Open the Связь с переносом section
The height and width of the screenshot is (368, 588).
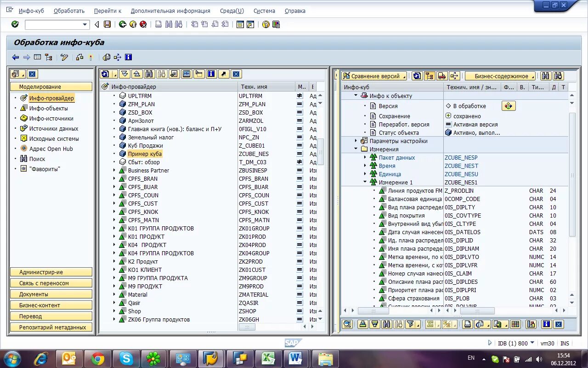[x=51, y=283]
